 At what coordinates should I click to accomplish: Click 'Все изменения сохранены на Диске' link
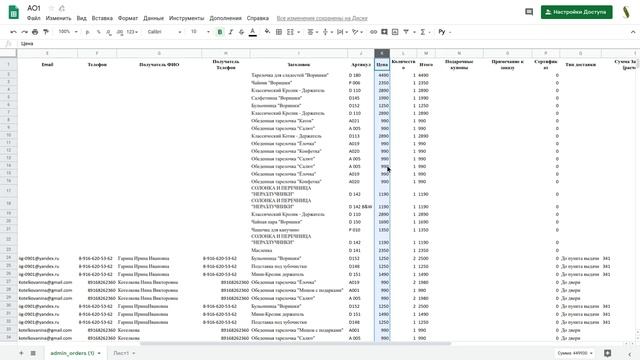point(322,18)
